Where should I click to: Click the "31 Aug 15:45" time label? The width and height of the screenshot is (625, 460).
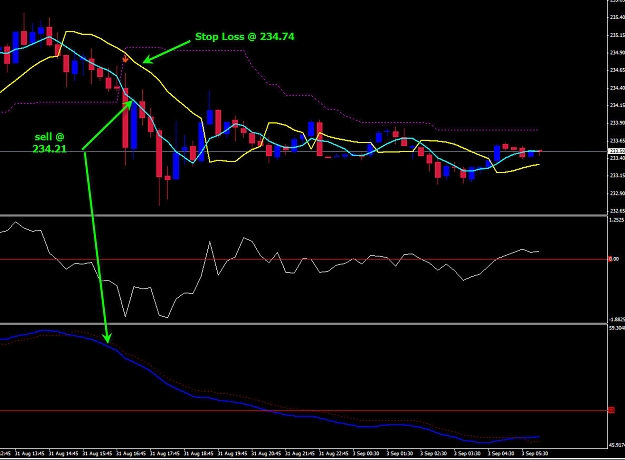pos(97,454)
